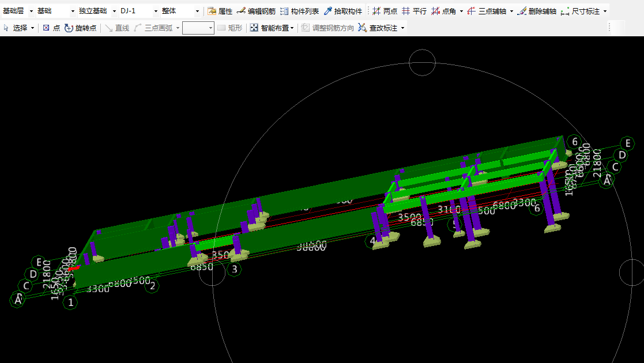Click the orbit circle handle near axis 3

point(212,273)
